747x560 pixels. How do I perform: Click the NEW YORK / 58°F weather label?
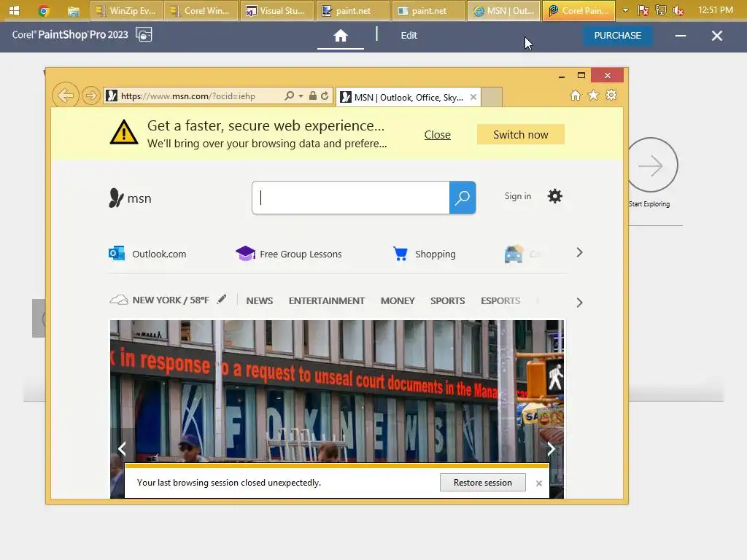[x=171, y=300]
